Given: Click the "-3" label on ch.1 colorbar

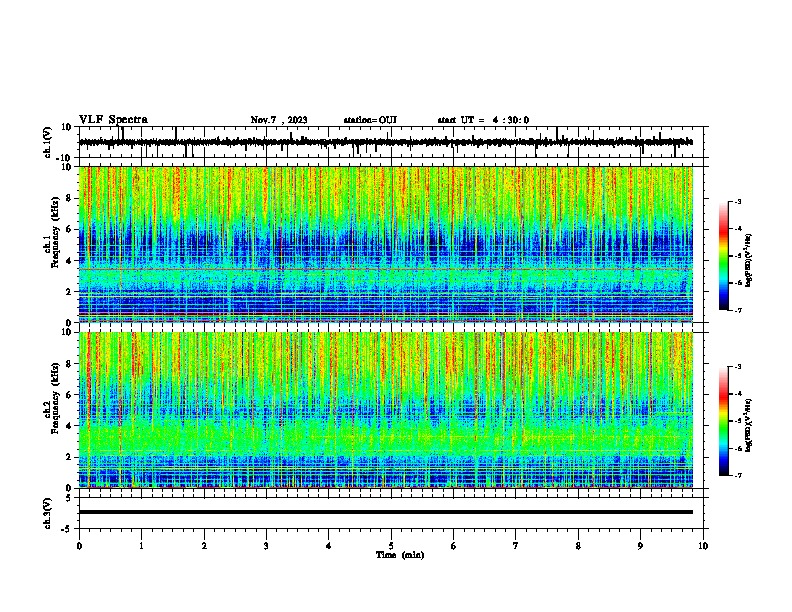Looking at the screenshot, I should pos(737,202).
